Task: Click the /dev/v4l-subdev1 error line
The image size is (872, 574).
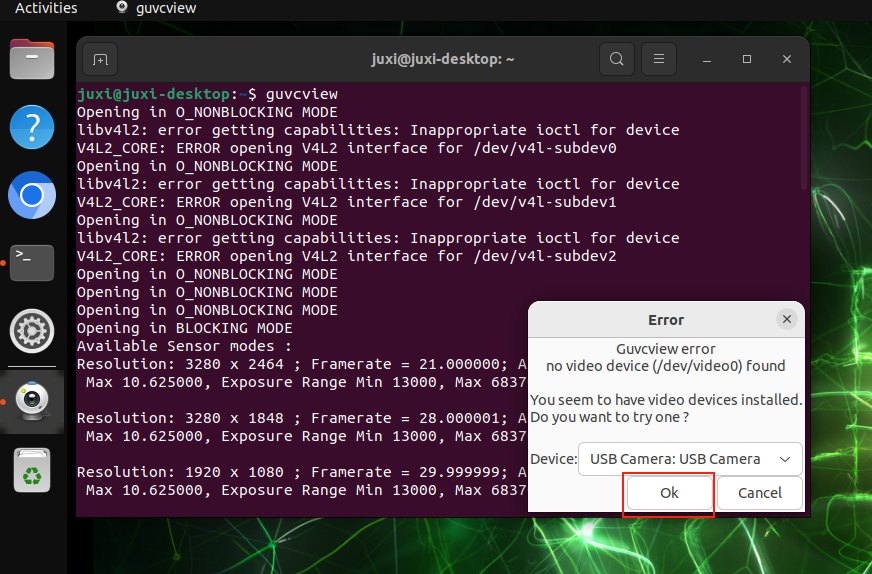Action: [346, 202]
